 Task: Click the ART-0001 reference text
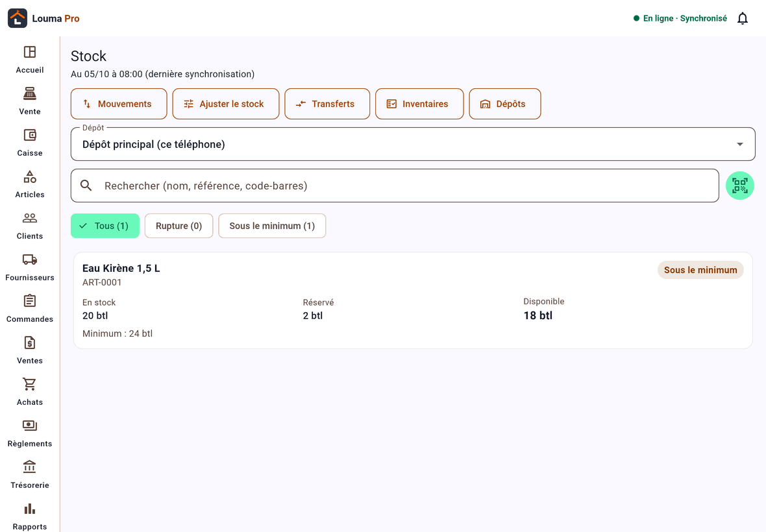click(x=102, y=283)
